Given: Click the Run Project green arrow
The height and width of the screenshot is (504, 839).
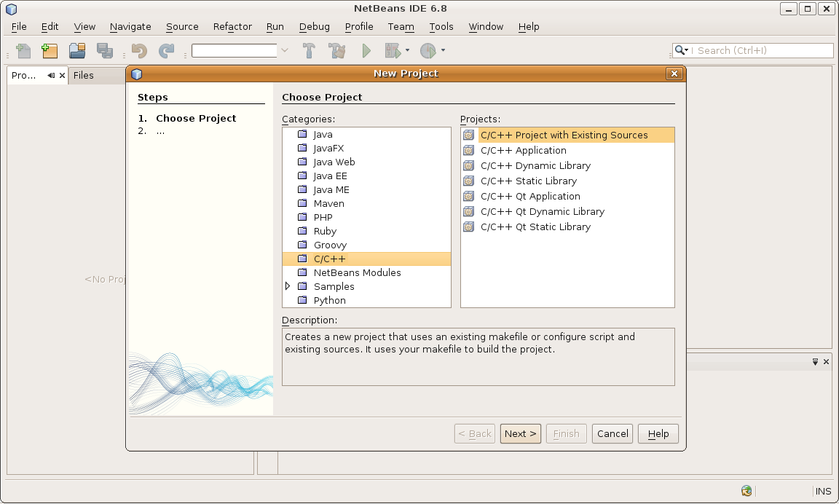Looking at the screenshot, I should click(366, 51).
